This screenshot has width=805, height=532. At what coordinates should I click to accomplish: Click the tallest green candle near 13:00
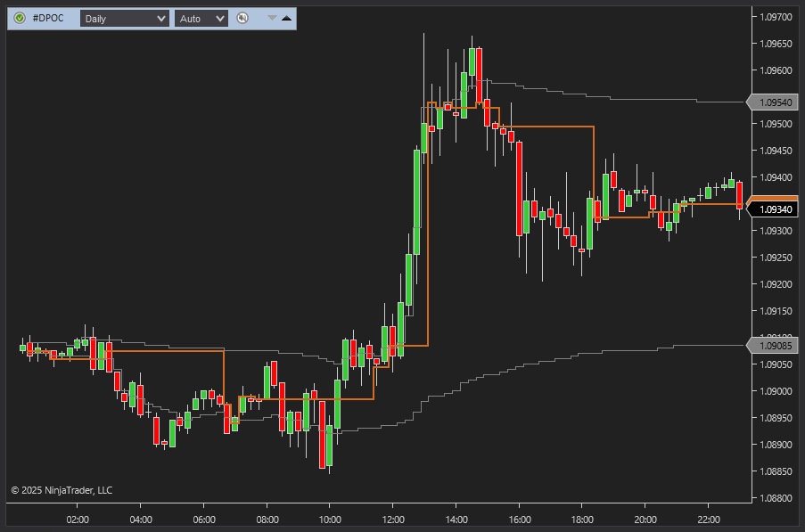pos(416,201)
